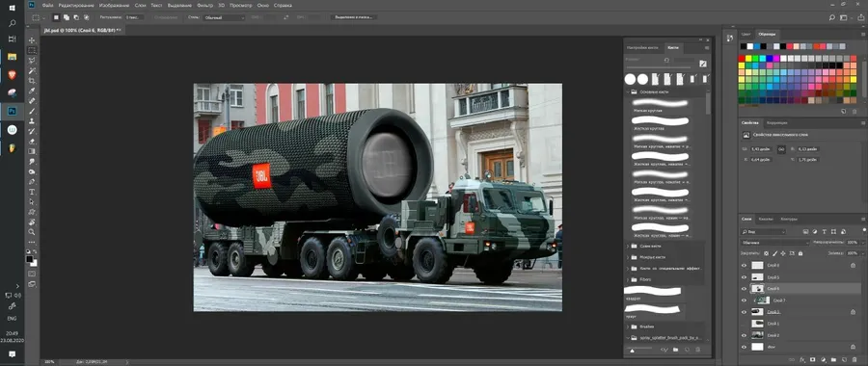This screenshot has height=366, width=868.
Task: Toggle visibility of Слой 7
Action: click(744, 301)
